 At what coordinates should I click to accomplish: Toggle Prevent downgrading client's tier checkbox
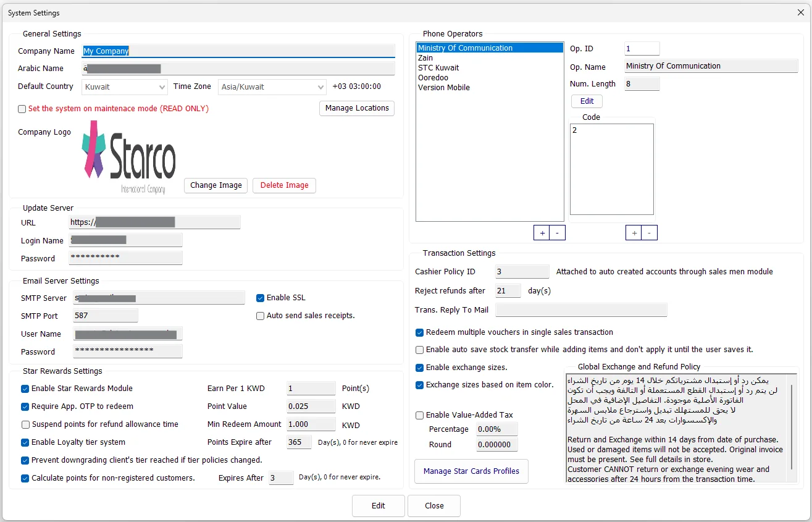(x=25, y=460)
